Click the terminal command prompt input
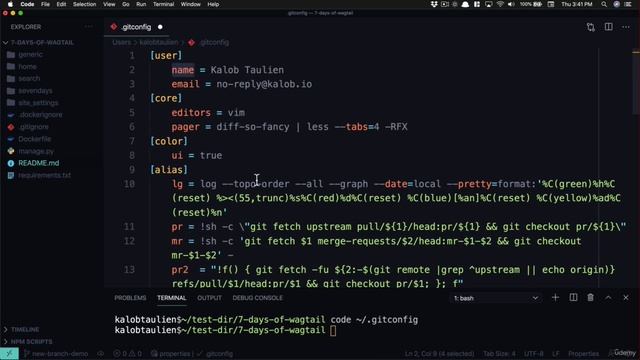640x360 pixels. pos(333,330)
